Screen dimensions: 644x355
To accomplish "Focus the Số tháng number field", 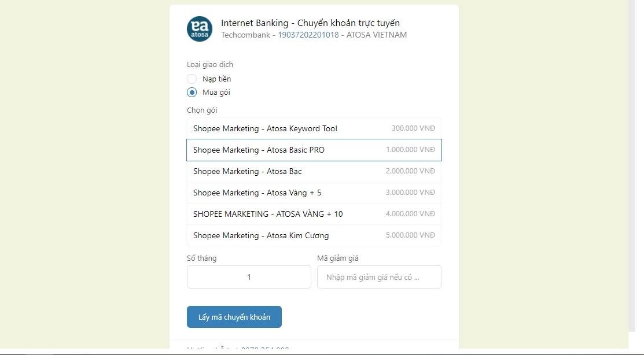I will (x=249, y=277).
